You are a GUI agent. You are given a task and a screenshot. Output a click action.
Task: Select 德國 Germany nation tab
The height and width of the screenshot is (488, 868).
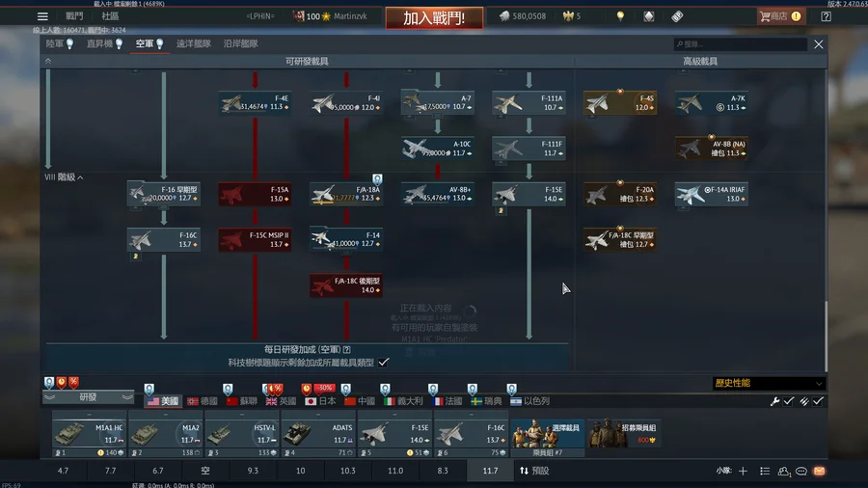(x=203, y=401)
